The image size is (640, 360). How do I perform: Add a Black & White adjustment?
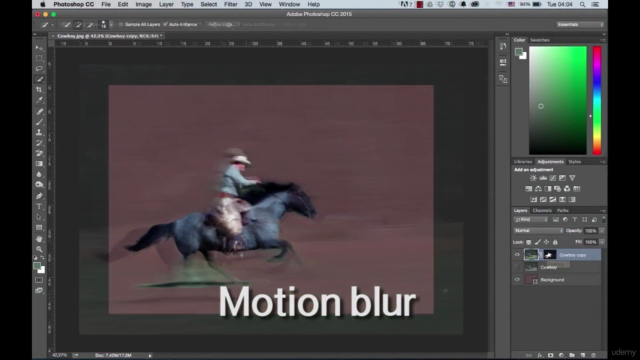(x=548, y=189)
